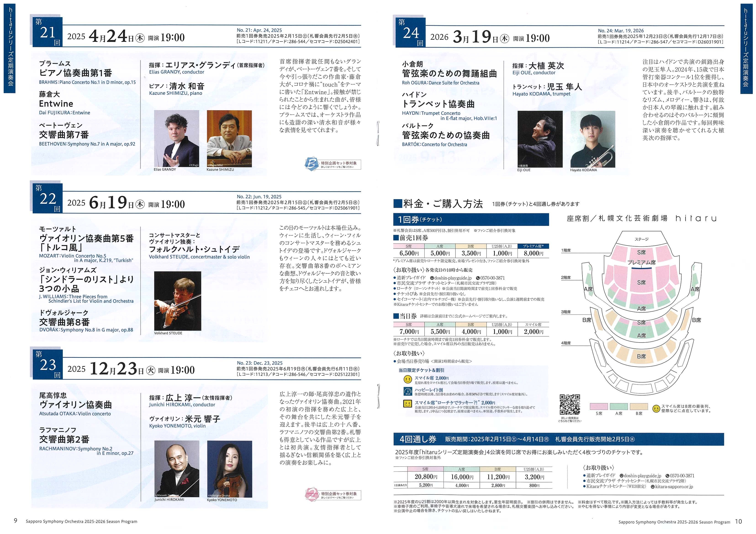Image resolution: width=756 pixels, height=534 pixels.
Task: Click the advance A席 5,000円 price cell
Action: click(x=440, y=253)
